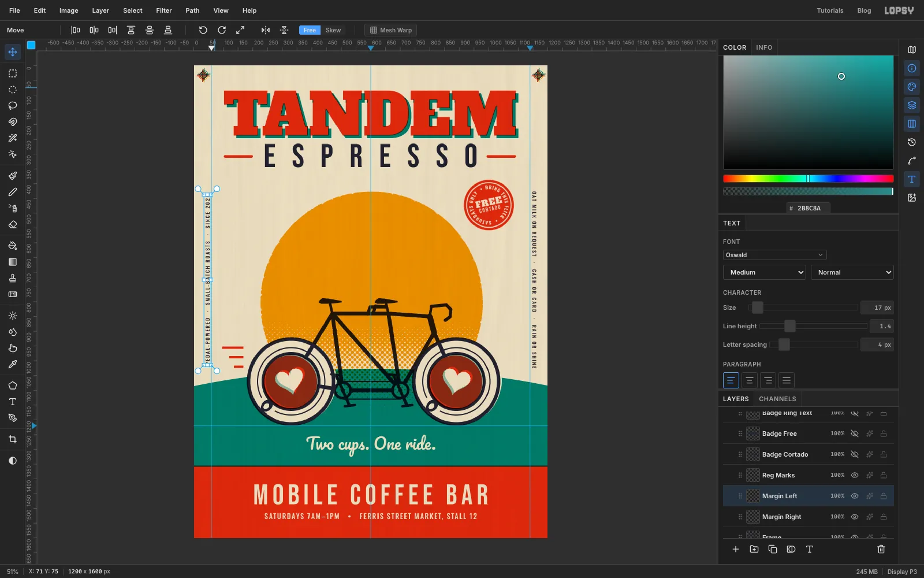Open the Medium font weight dropdown

764,272
